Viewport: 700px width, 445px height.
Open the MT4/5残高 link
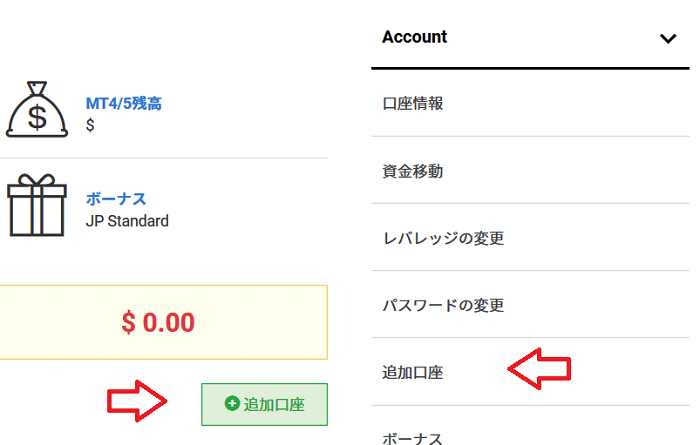tap(123, 104)
